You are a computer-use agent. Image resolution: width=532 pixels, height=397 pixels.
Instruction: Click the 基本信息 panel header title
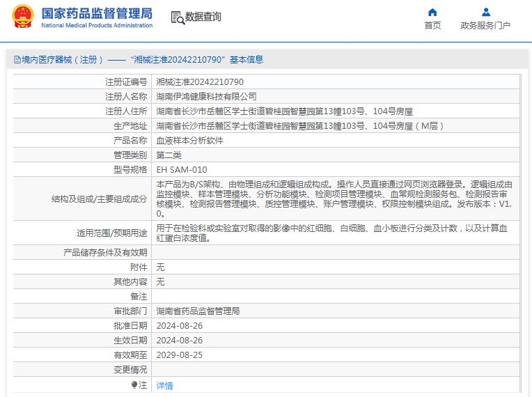[x=138, y=60]
